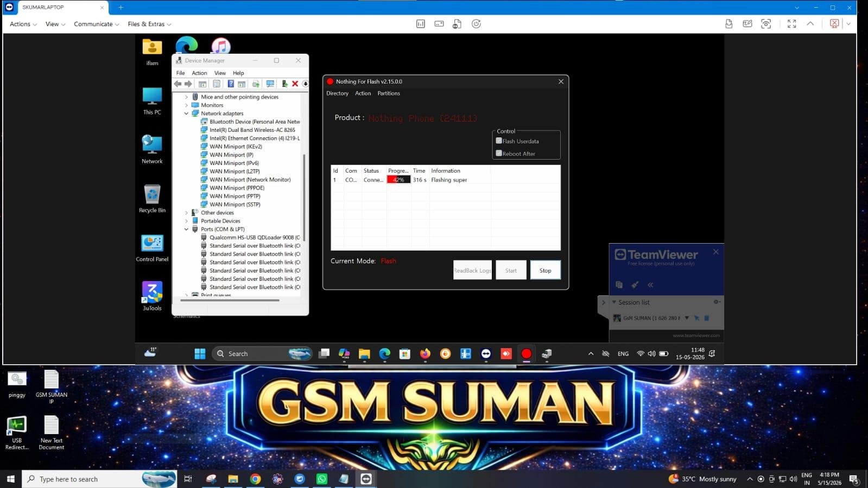The image size is (868, 488).
Task: Open the Partitions menu in Nothing For Flash
Action: (389, 93)
